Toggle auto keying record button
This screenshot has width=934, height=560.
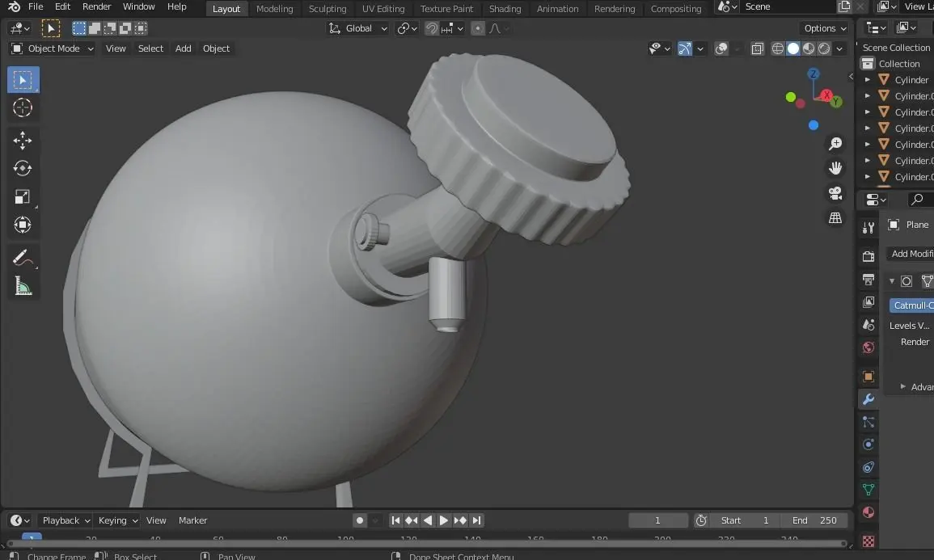click(359, 520)
